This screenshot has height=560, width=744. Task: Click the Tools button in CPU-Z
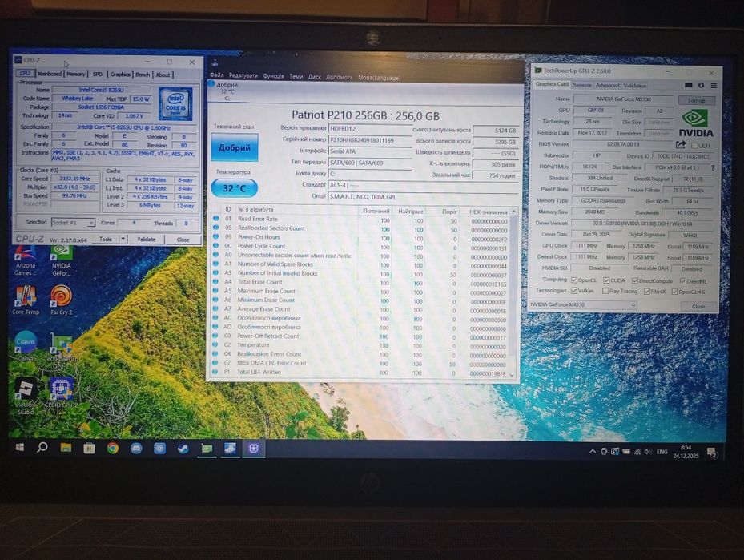[106, 240]
